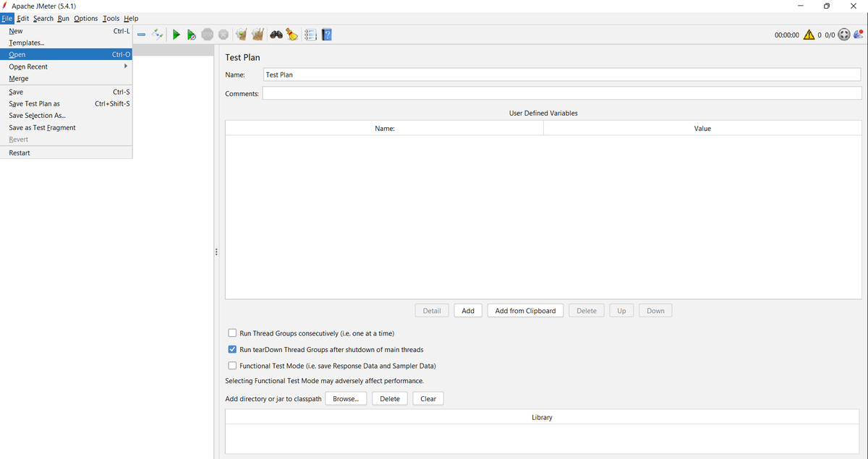This screenshot has width=868, height=459.
Task: Select Save Test Plan as entry
Action: click(x=67, y=103)
